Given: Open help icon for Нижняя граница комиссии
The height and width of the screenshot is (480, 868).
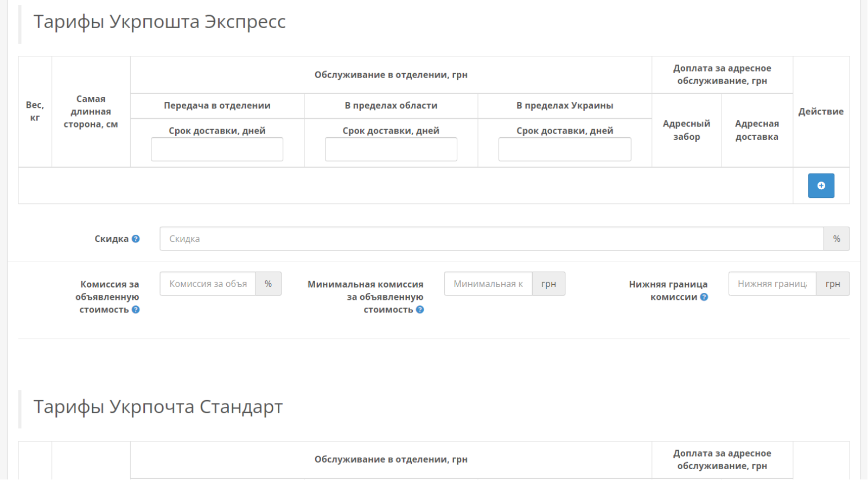Looking at the screenshot, I should click(704, 297).
